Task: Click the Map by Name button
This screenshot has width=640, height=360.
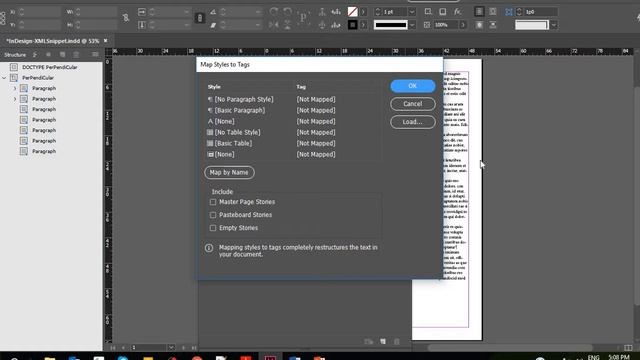Action: click(x=229, y=172)
